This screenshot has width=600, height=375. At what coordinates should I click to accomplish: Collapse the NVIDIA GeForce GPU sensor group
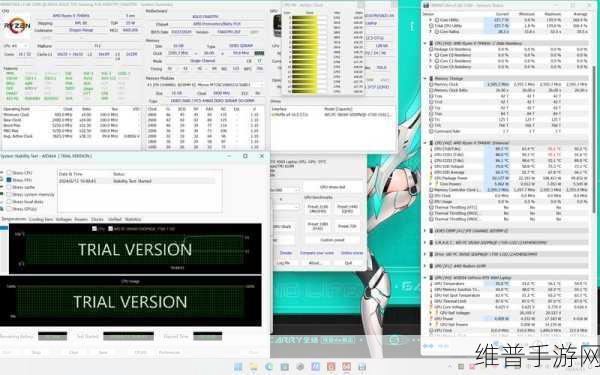coord(425,278)
